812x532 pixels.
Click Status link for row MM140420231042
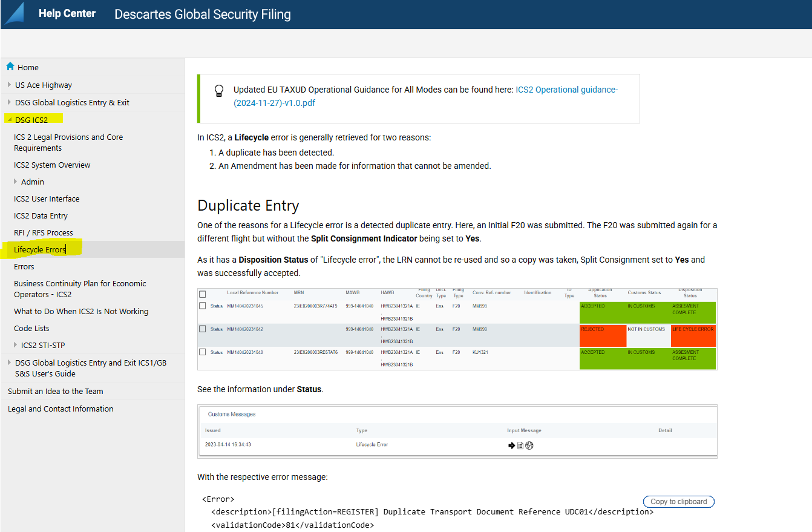coord(217,329)
